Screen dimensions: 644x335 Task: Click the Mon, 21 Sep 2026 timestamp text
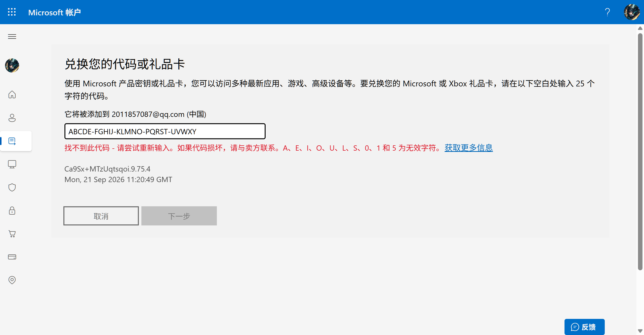click(118, 180)
